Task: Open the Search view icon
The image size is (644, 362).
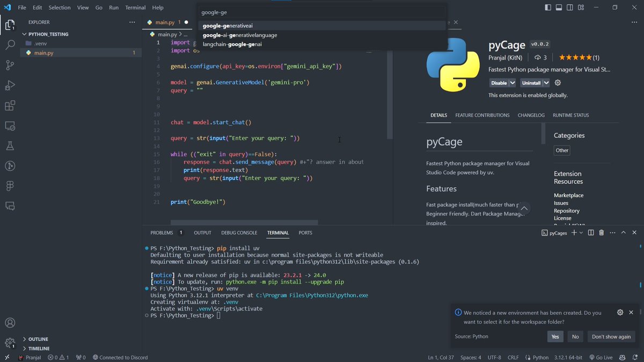Action: click(10, 45)
